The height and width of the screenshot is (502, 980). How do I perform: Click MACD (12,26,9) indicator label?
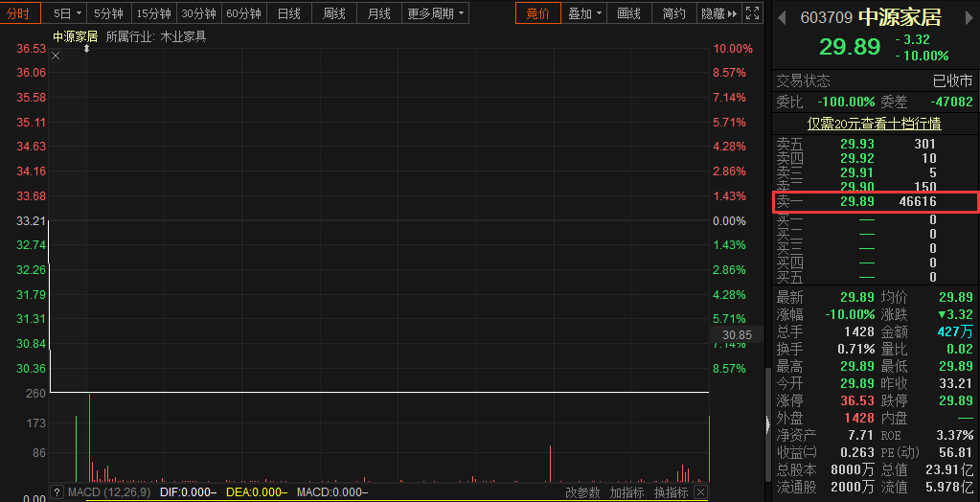(x=109, y=492)
